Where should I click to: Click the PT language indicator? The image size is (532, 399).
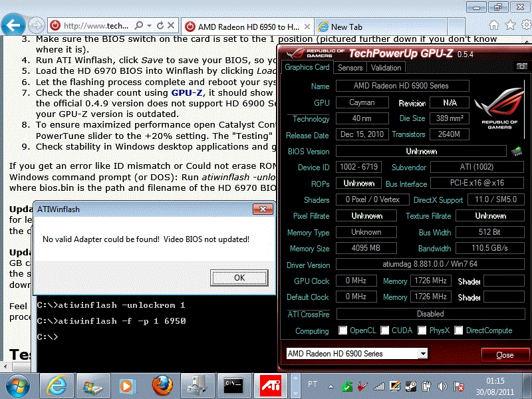point(313,384)
